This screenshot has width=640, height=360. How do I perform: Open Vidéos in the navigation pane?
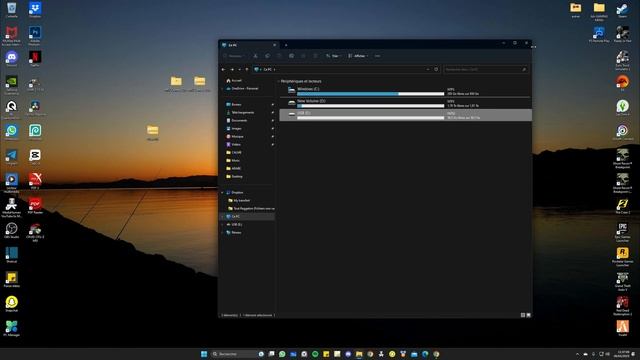pyautogui.click(x=234, y=144)
